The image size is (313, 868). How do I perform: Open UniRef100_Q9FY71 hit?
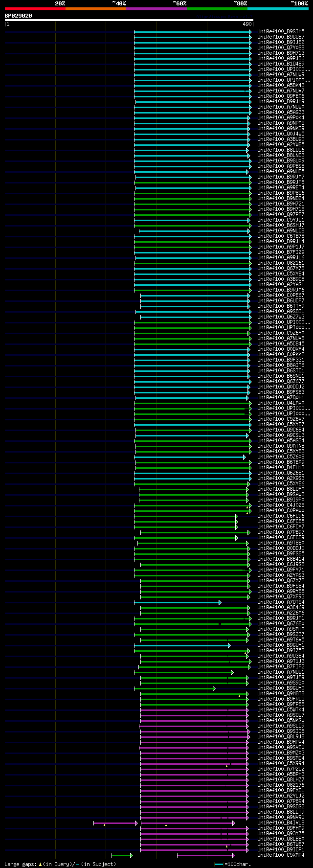click(281, 570)
